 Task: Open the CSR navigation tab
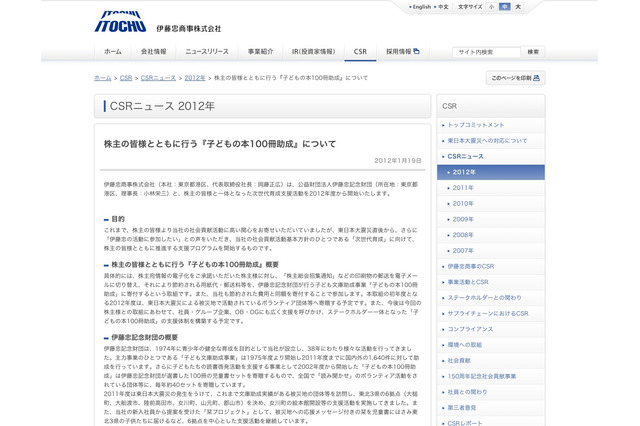[360, 52]
